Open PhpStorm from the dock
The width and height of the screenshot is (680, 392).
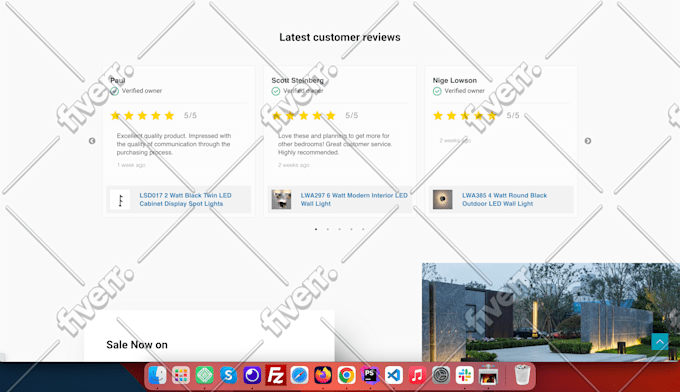click(x=370, y=375)
